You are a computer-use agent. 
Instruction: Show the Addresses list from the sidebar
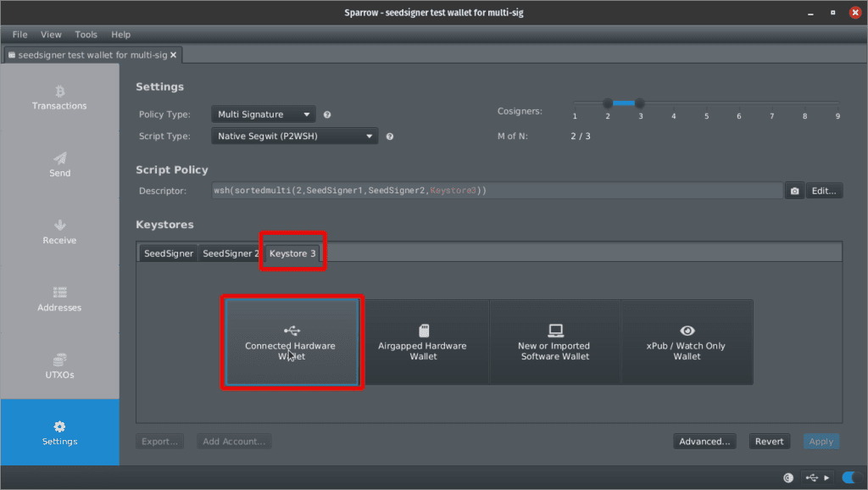tap(60, 299)
